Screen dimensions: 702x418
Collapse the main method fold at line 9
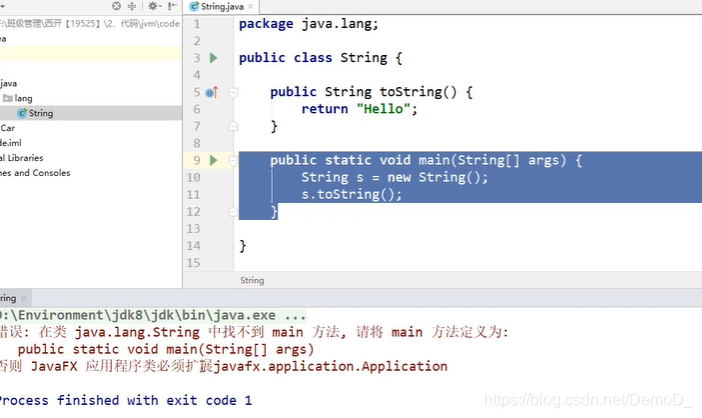(233, 160)
